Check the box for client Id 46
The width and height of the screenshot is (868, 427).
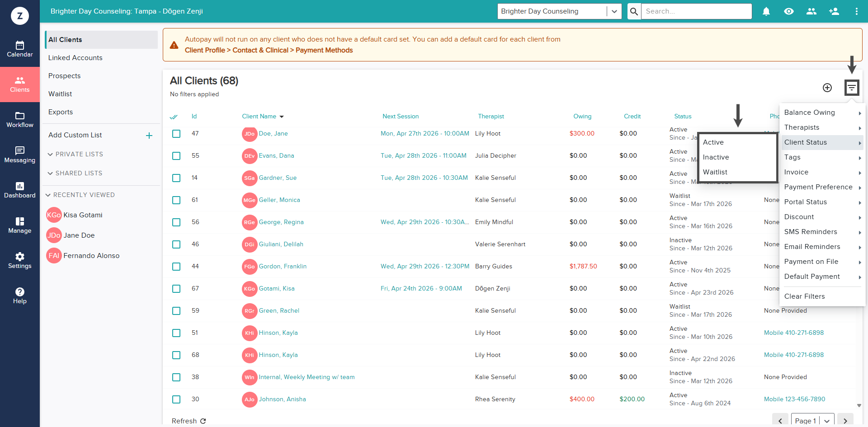coord(176,244)
